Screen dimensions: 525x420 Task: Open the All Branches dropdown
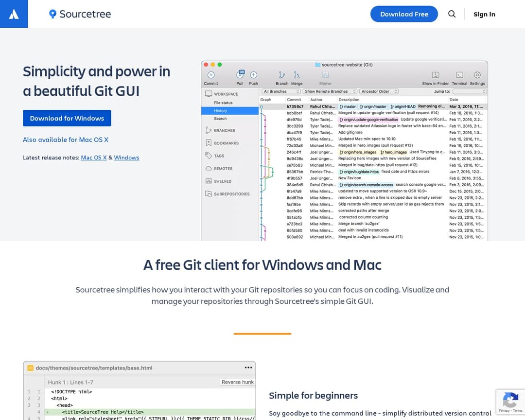click(281, 91)
